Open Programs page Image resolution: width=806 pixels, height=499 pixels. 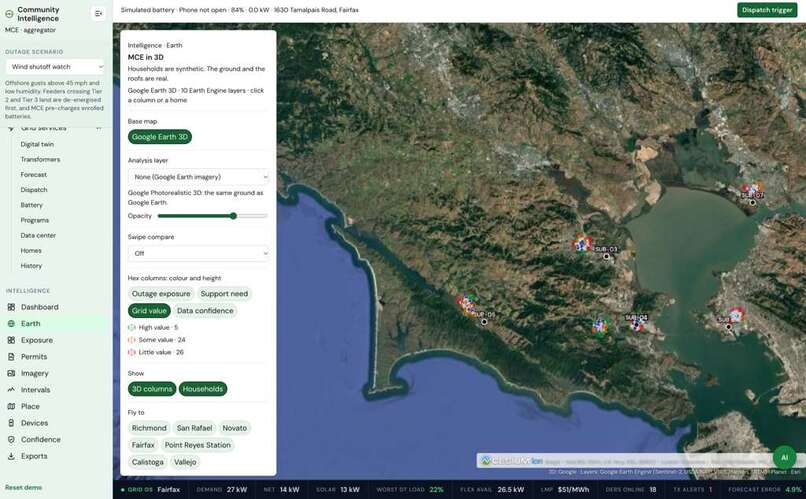[x=34, y=220]
